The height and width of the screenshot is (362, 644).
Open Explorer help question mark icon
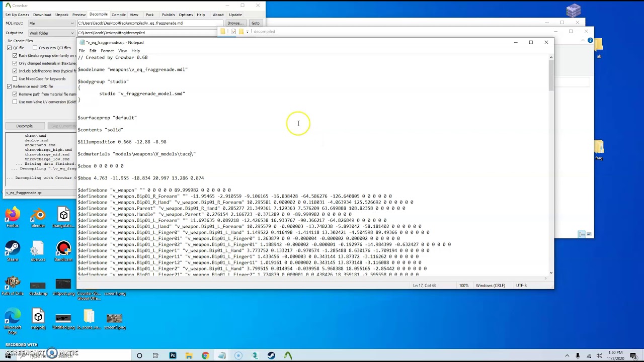[590, 40]
